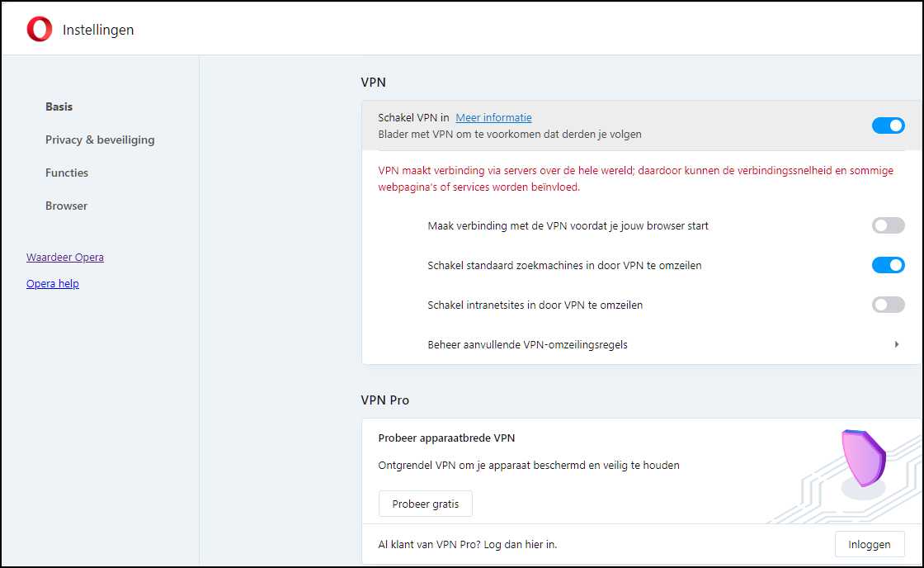Select the Browser settings section

[x=66, y=206]
